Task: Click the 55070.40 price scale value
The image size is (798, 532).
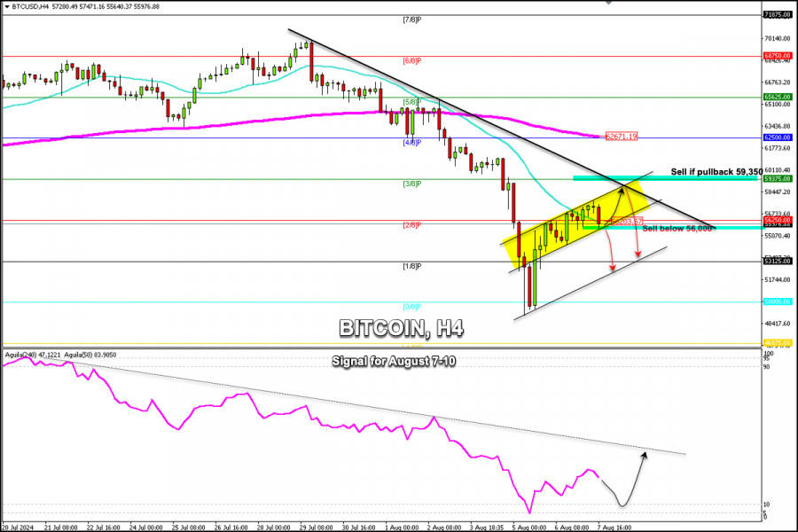Action: pos(777,236)
